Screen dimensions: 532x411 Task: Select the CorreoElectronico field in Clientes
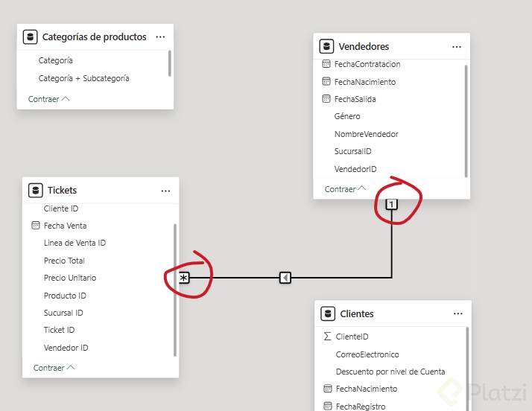click(367, 354)
